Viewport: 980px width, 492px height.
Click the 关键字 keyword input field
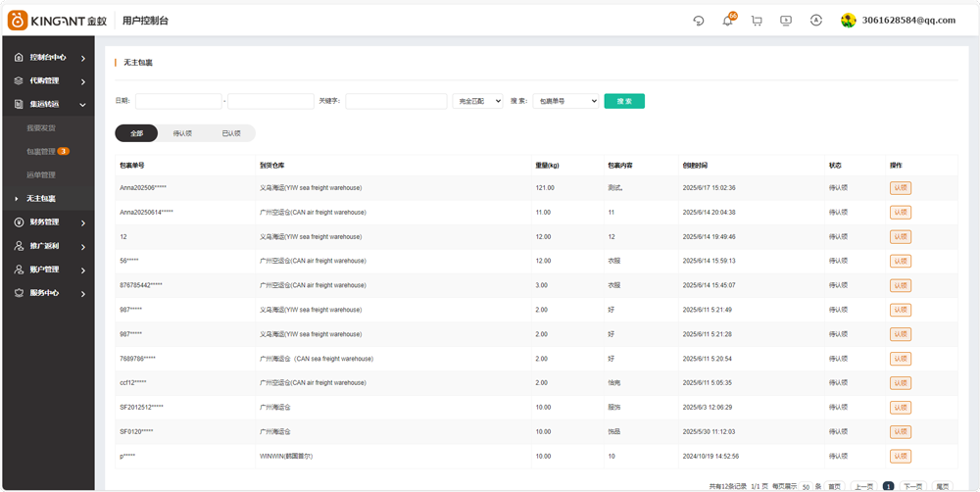click(396, 101)
